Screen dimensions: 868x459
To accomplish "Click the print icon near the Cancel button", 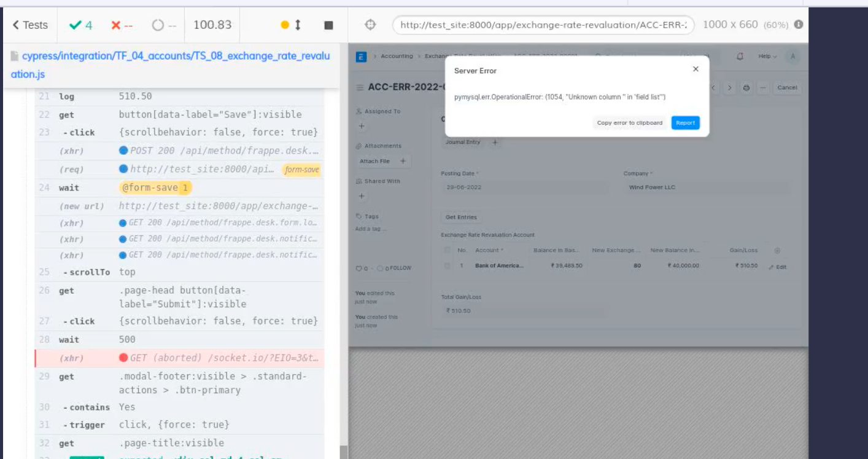I will click(x=746, y=88).
